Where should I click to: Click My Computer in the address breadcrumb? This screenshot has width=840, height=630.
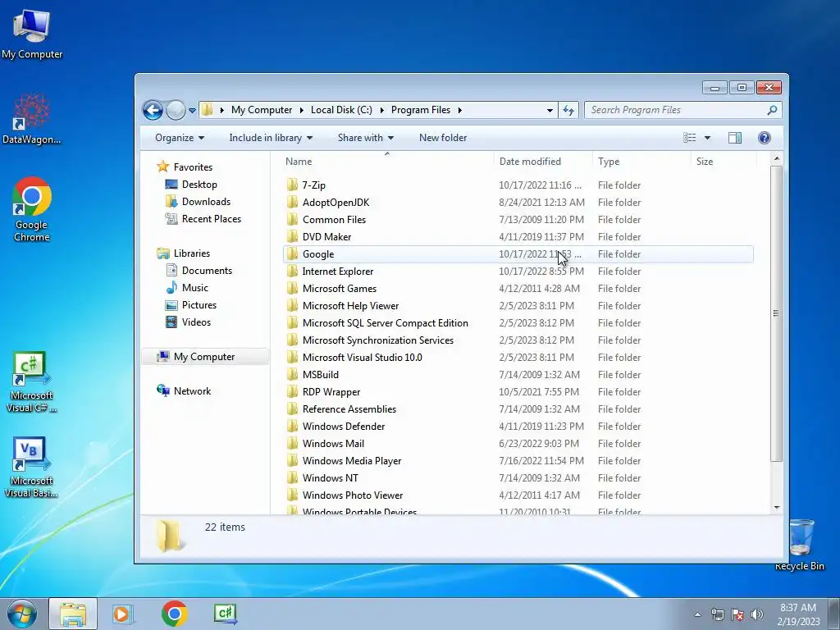[x=262, y=110]
